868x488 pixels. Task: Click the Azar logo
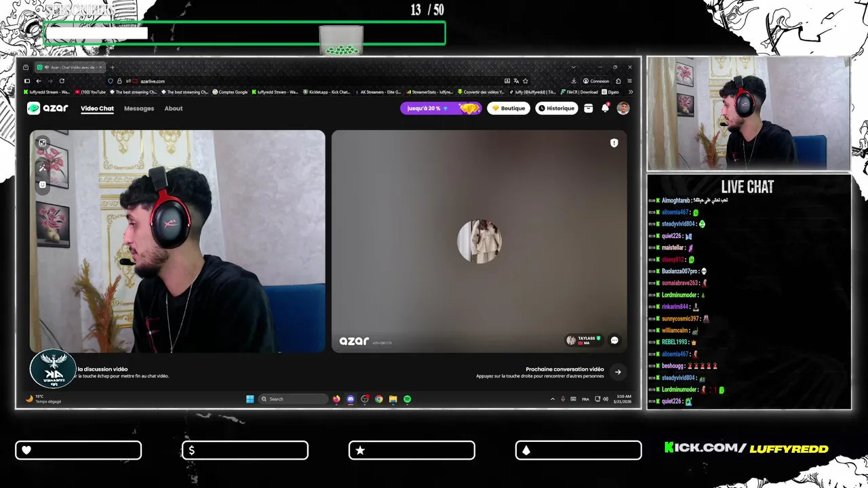click(47, 108)
